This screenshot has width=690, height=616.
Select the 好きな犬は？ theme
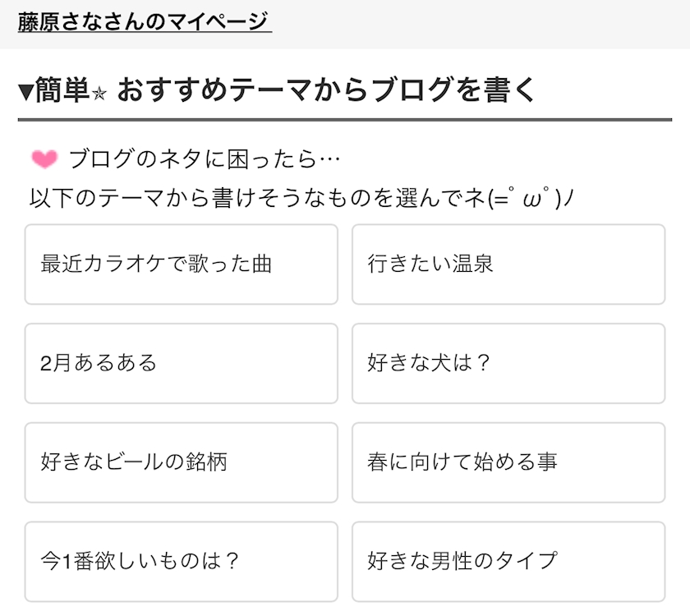click(x=508, y=363)
